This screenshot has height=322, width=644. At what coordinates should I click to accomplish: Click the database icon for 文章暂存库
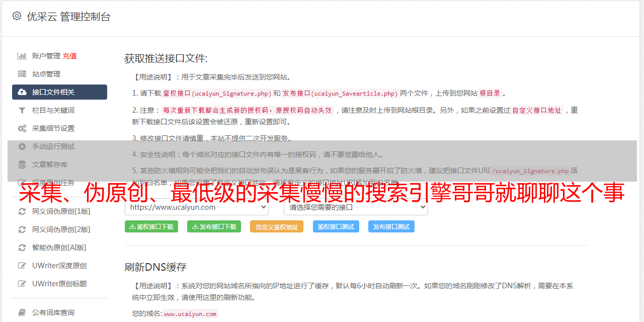click(x=22, y=165)
